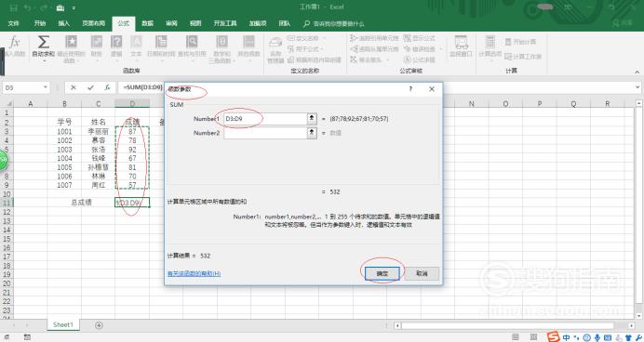Open the Name Box dropdown arrow
This screenshot has height=342, width=644.
[x=46, y=87]
